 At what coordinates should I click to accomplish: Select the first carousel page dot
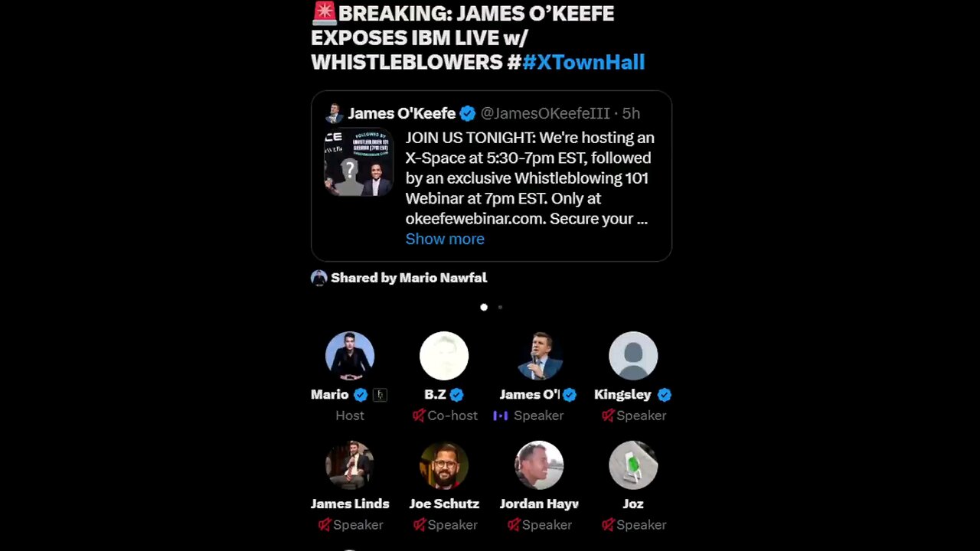coord(484,307)
